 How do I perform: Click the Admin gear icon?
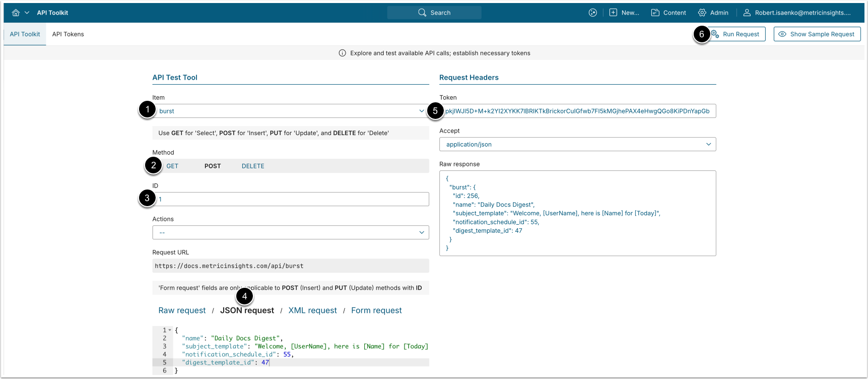click(702, 13)
